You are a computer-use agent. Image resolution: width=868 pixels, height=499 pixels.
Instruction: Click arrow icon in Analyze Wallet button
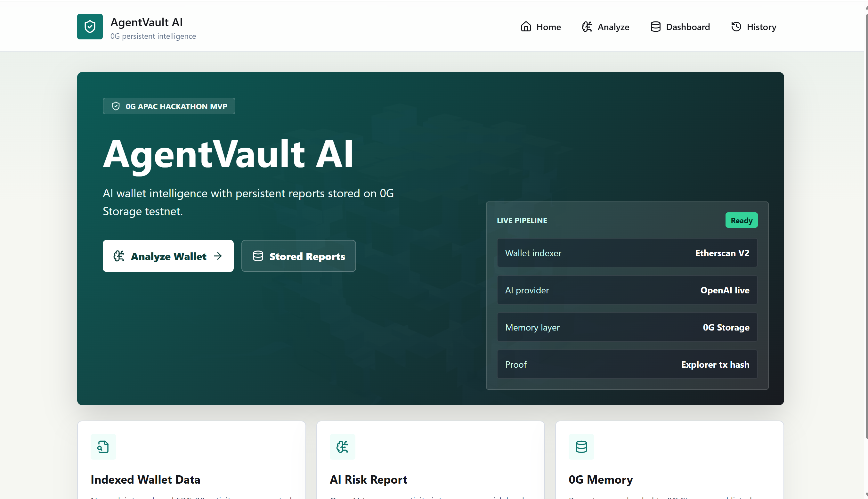[218, 256]
